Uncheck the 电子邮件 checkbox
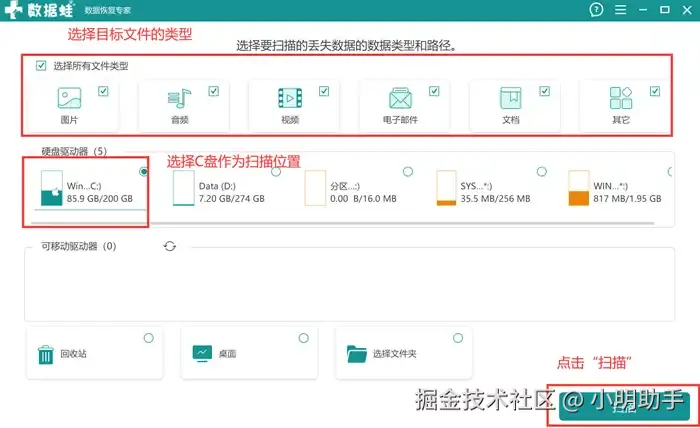 (x=434, y=91)
